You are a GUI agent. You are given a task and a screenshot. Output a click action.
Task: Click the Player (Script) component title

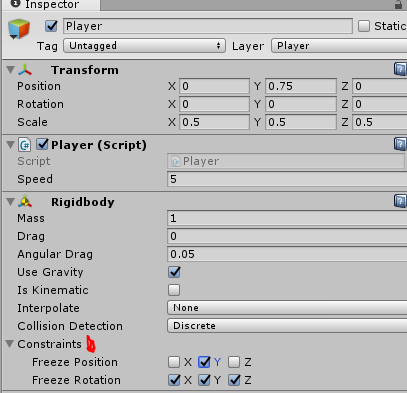coord(99,145)
